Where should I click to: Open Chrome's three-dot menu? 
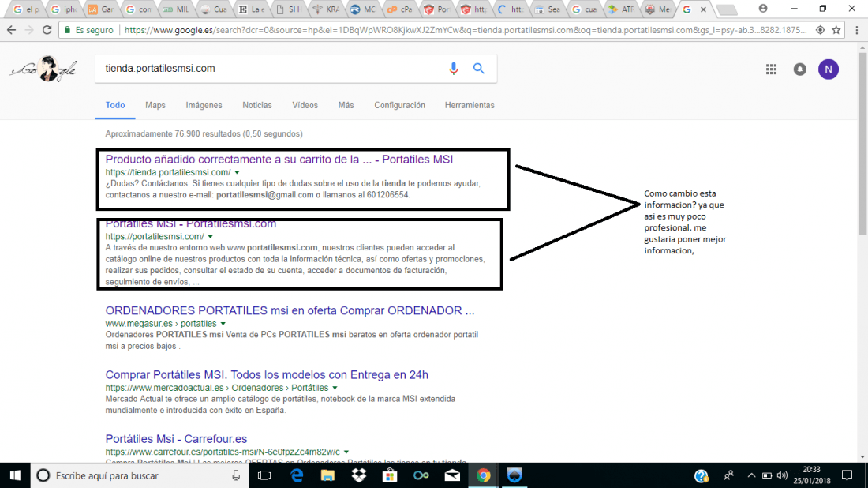(x=856, y=30)
